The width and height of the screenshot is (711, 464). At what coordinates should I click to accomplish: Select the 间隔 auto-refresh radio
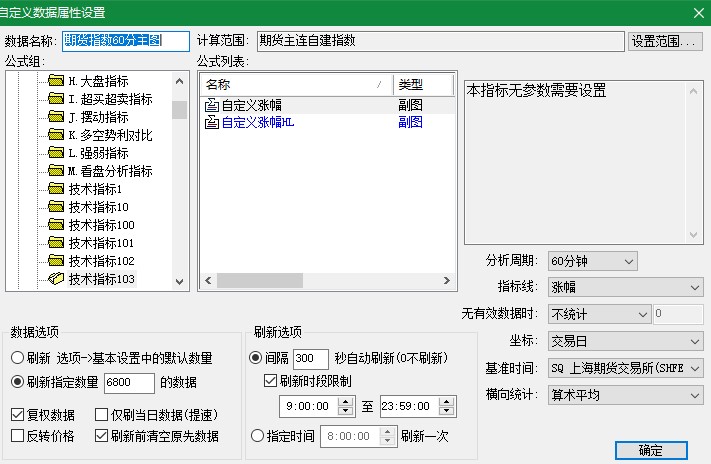pos(256,358)
